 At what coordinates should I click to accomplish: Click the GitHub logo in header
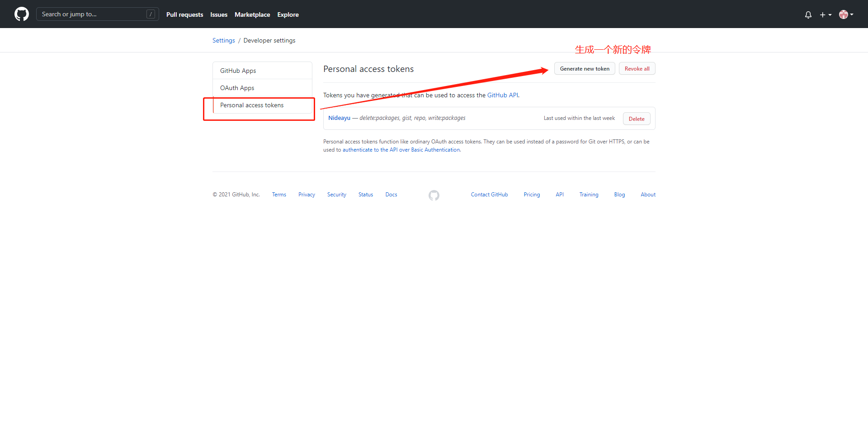[x=22, y=14]
